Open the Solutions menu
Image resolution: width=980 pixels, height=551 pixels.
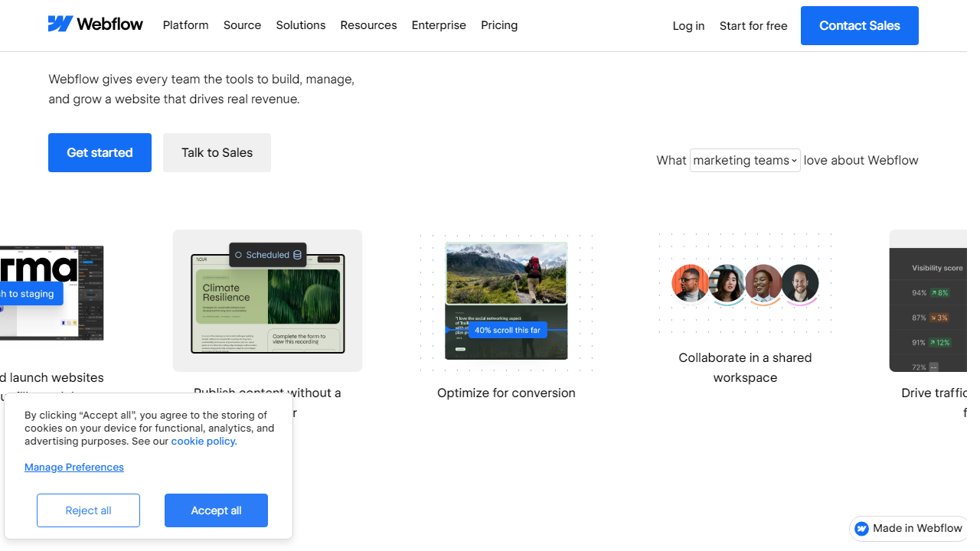click(x=300, y=25)
